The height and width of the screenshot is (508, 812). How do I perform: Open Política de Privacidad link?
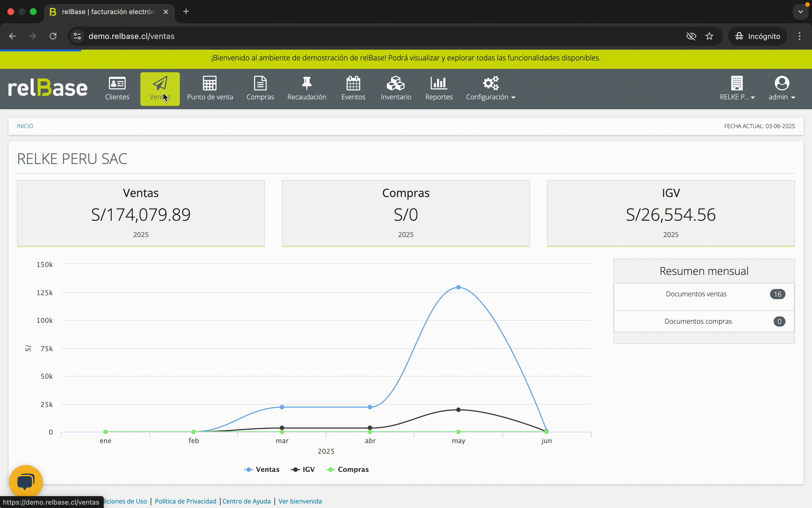[186, 501]
